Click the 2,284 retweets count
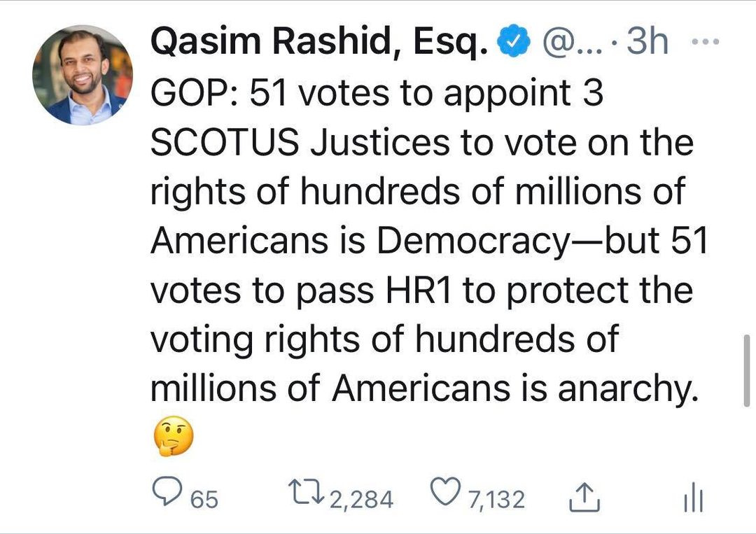 tap(362, 499)
